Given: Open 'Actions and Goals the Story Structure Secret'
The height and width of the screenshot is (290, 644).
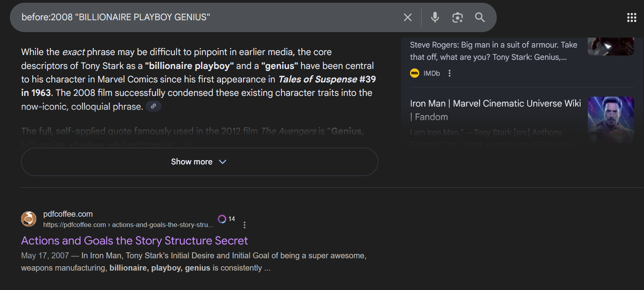Looking at the screenshot, I should tap(134, 240).
